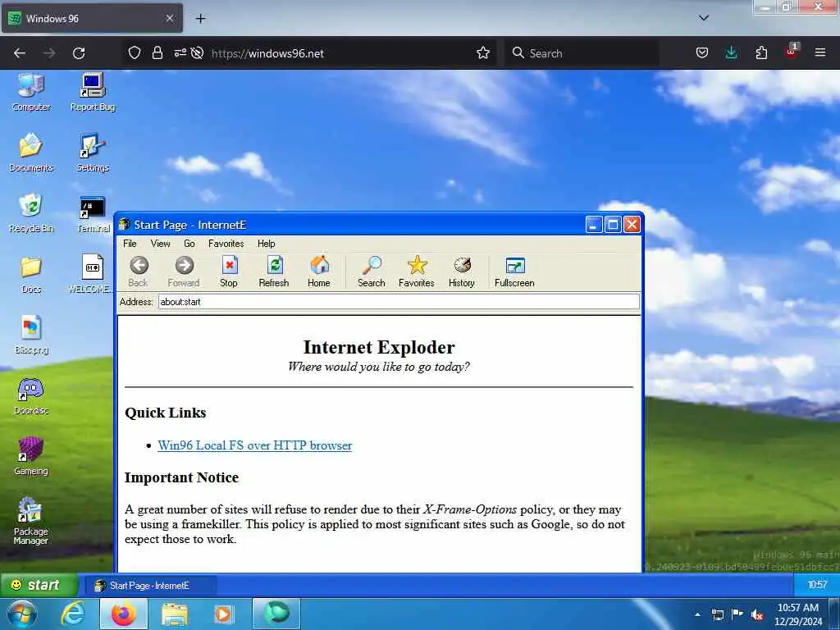Open the Firefox downloads panel
Viewport: 840px width, 630px height.
pyautogui.click(x=731, y=53)
